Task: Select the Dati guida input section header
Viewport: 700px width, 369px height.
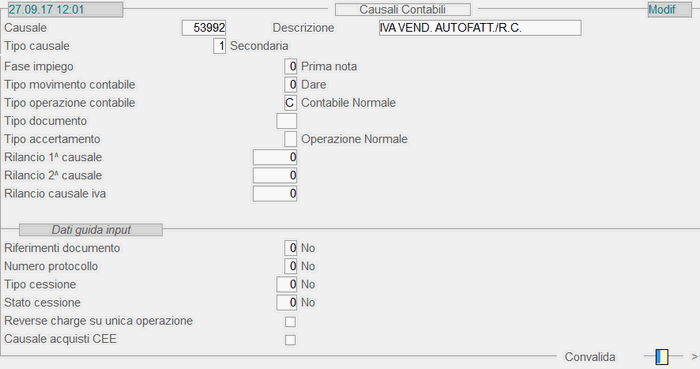Action: coord(91,230)
